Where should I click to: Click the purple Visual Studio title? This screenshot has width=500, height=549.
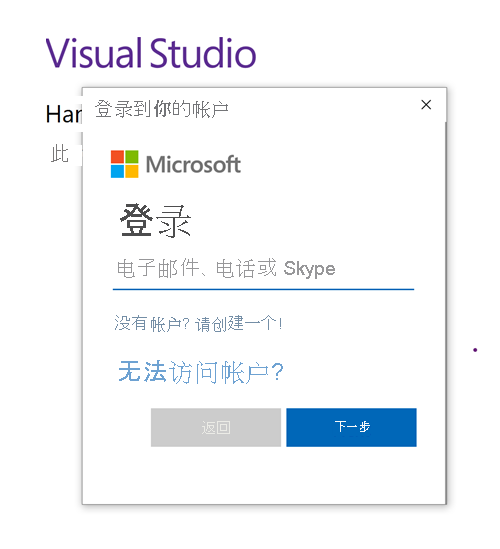click(151, 53)
